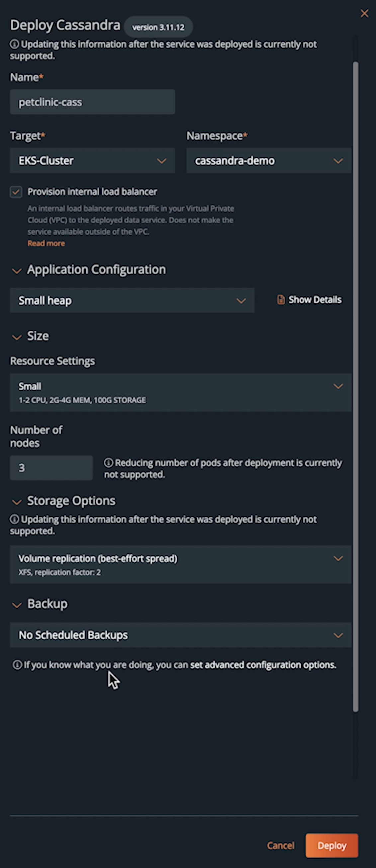
Task: Toggle Provision internal load balancer checkbox
Action: point(16,192)
